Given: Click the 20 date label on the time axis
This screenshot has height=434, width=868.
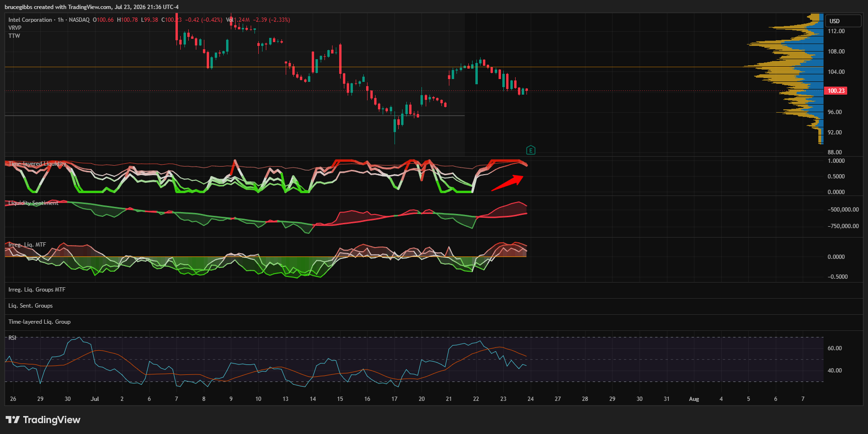Looking at the screenshot, I should point(422,399).
